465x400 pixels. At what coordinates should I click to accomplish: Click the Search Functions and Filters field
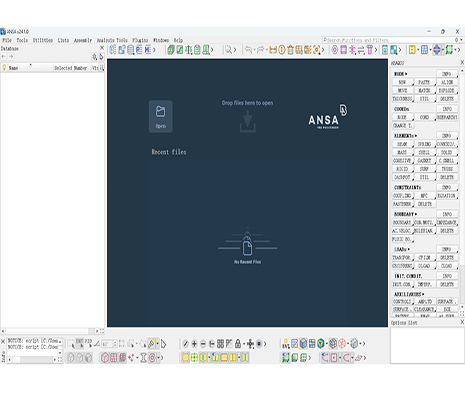pyautogui.click(x=390, y=40)
